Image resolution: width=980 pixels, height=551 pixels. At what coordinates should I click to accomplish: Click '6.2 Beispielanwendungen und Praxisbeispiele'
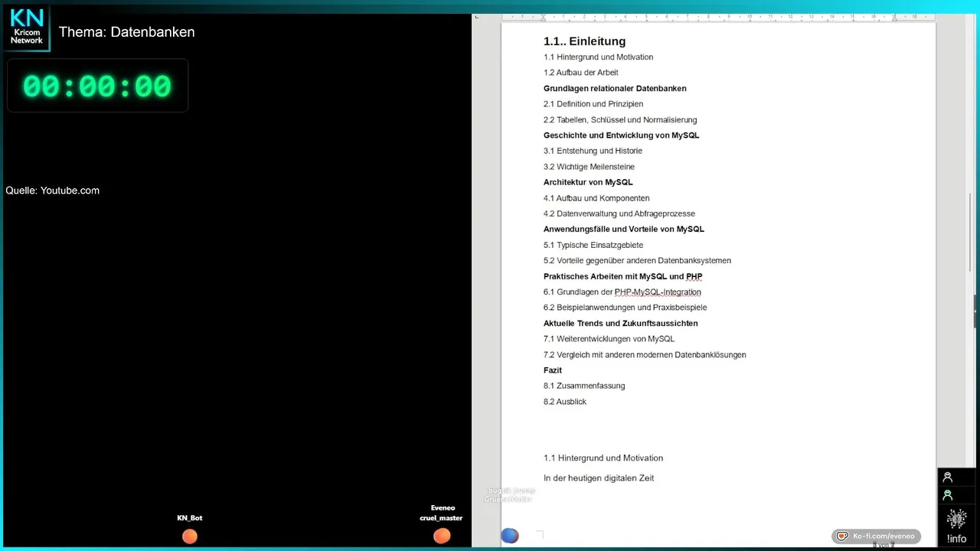tap(625, 308)
